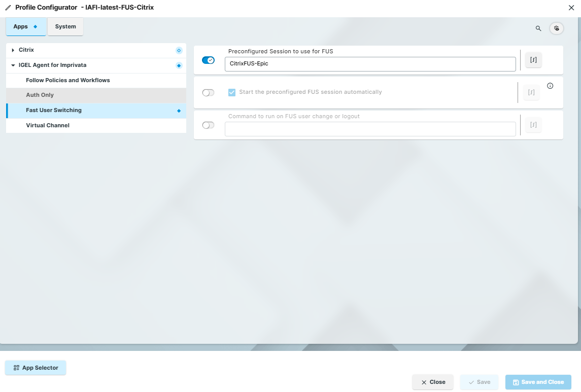Viewport: 581px width, 392px height.
Task: Click variable button for Preconfigured Session field
Action: point(533,60)
